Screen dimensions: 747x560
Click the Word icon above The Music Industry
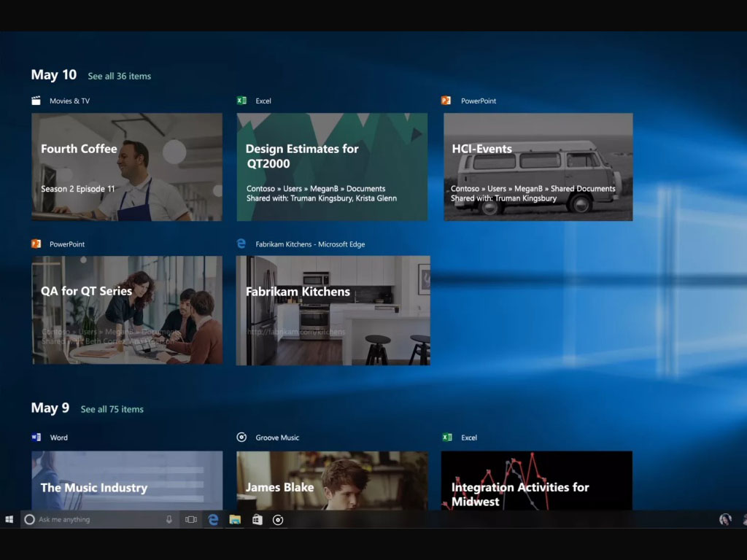[x=36, y=437]
